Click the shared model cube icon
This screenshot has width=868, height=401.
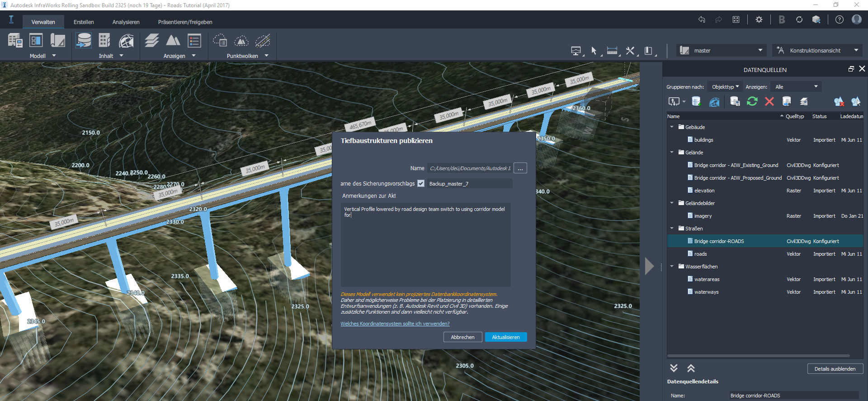pos(816,19)
